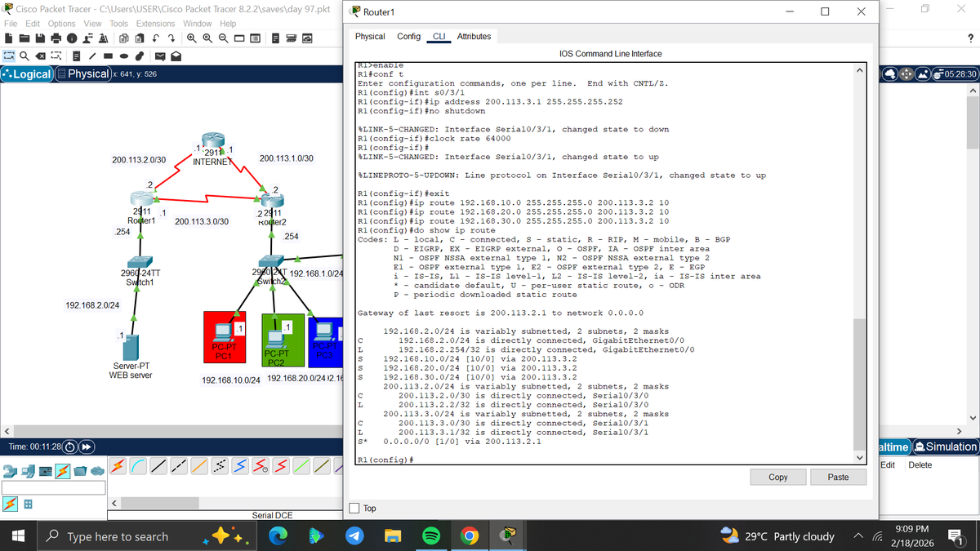The width and height of the screenshot is (980, 551).
Task: Switch to Physical workspace view
Action: click(82, 73)
